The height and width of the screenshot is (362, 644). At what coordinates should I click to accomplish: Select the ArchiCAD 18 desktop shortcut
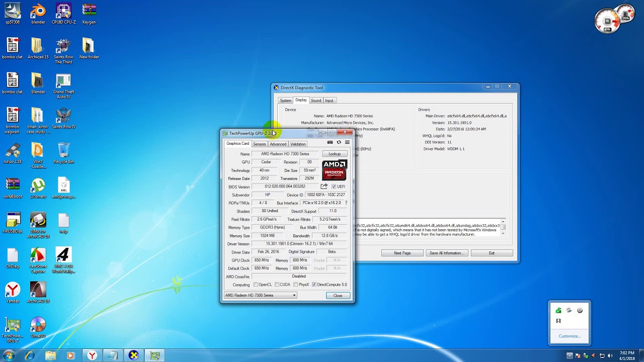pos(38,293)
